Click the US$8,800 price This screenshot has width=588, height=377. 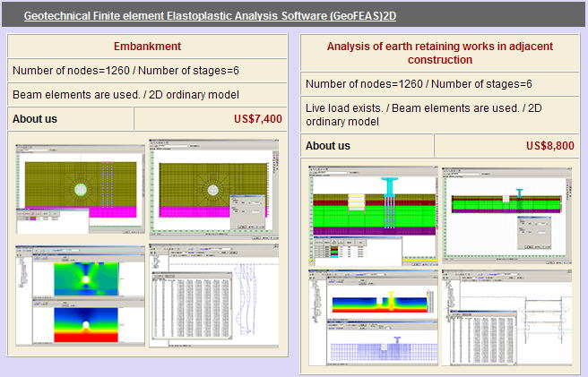point(550,145)
